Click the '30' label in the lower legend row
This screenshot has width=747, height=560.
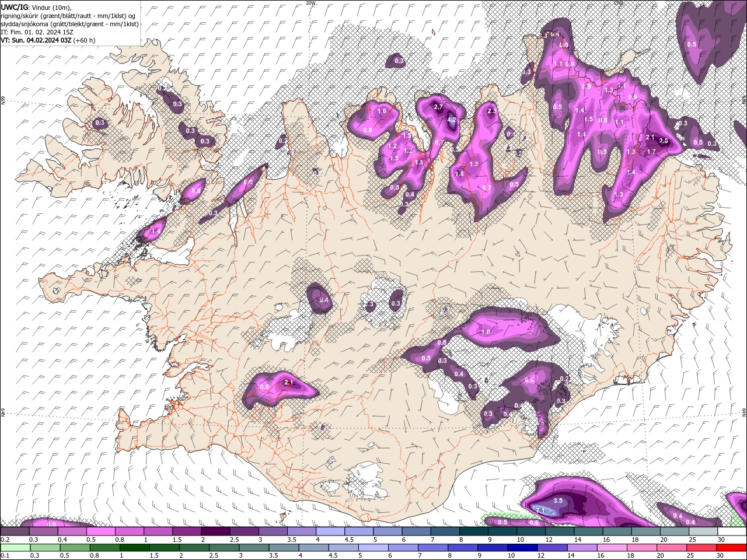[720, 556]
